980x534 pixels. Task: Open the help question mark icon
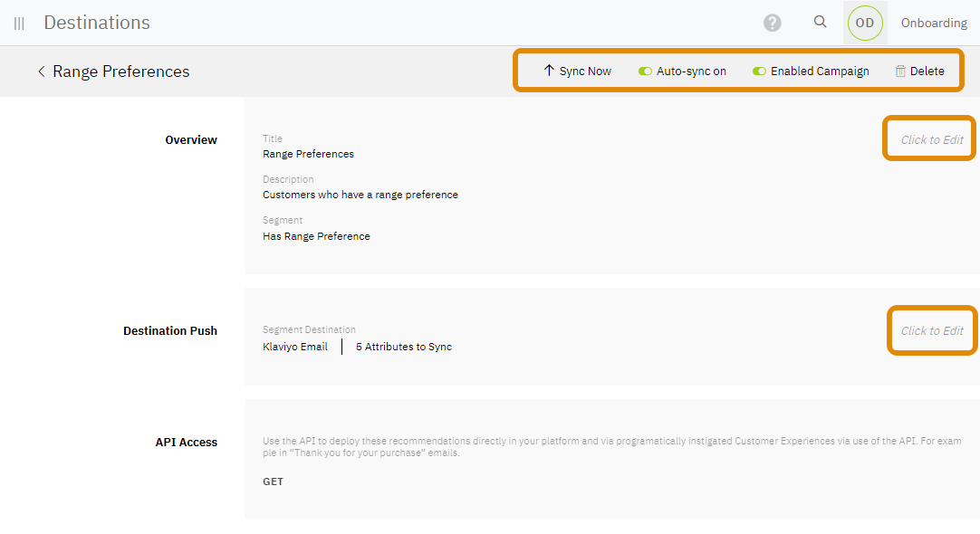tap(772, 23)
